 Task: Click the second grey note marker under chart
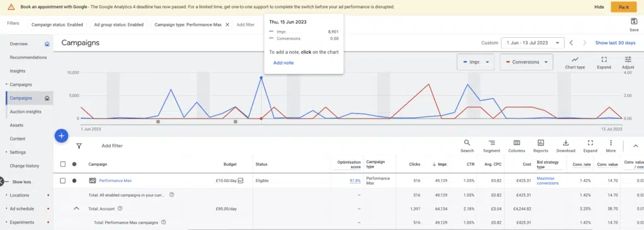coord(235,122)
